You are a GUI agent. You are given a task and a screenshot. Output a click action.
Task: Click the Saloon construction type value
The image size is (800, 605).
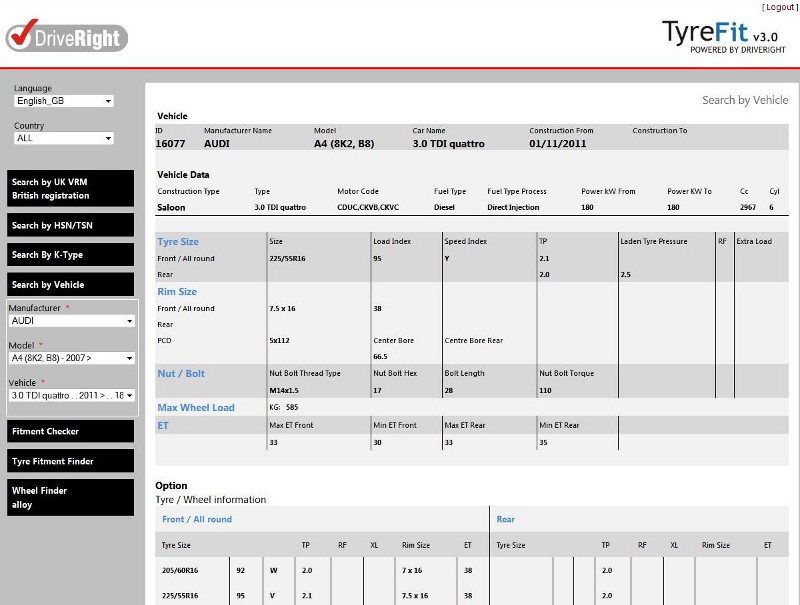coord(171,208)
